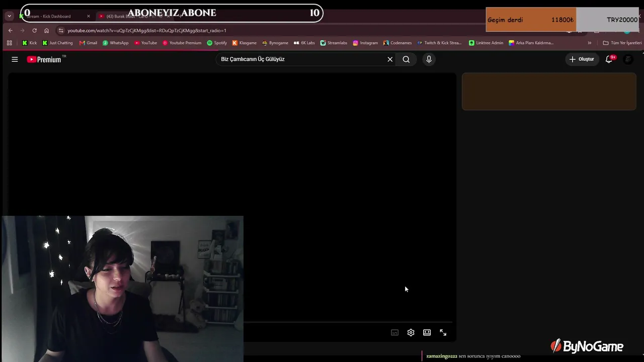
Task: Click the browser address bar URL
Action: click(147, 31)
